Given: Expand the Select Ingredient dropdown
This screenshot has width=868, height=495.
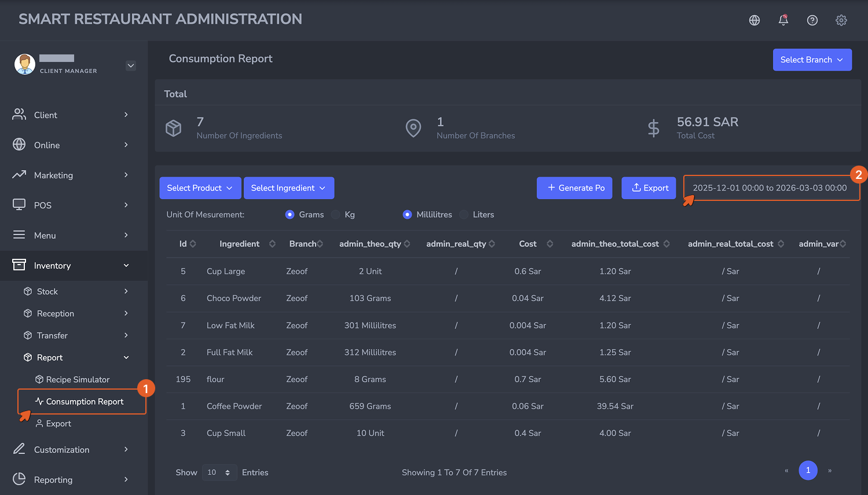Looking at the screenshot, I should coord(289,188).
